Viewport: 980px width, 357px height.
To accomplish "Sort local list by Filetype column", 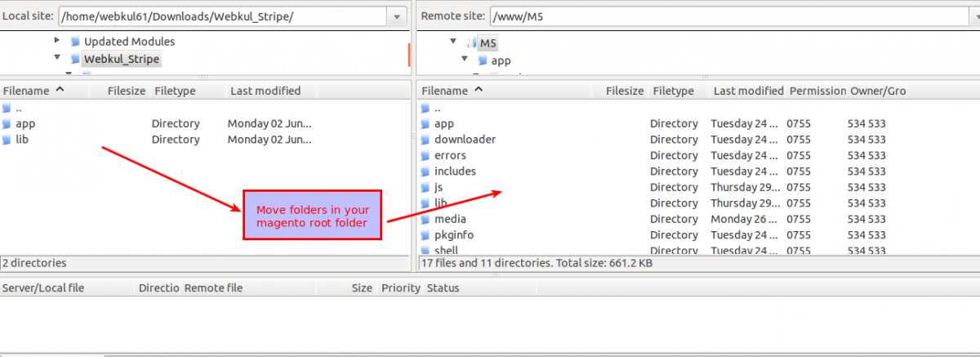I will coord(175,91).
